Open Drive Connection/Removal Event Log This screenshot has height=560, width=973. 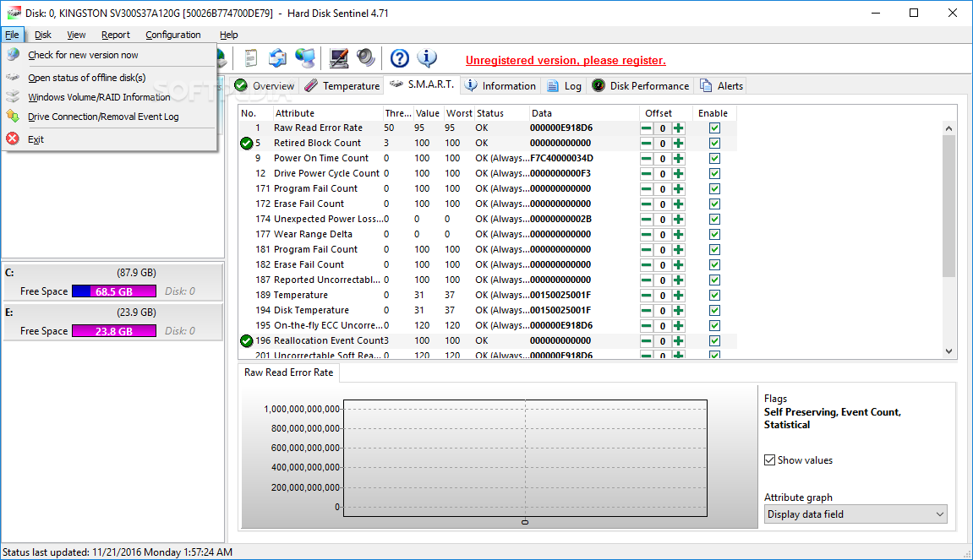click(110, 117)
